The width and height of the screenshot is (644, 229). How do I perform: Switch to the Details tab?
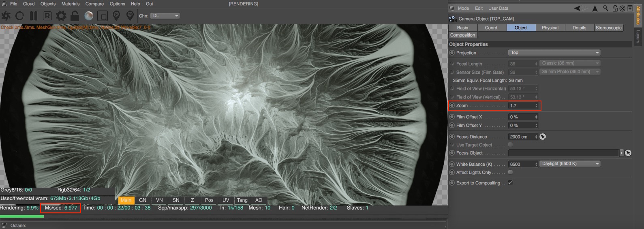point(579,28)
